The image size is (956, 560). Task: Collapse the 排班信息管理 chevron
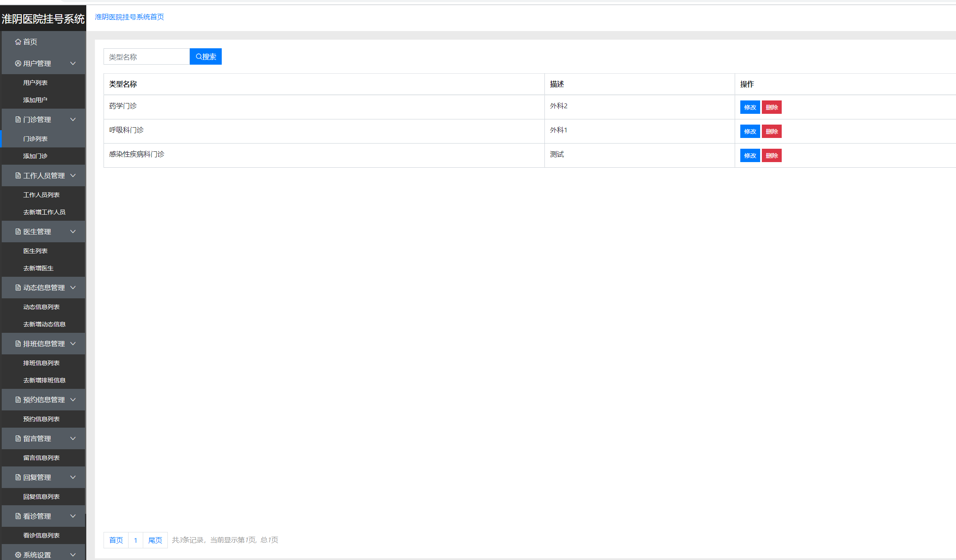click(73, 344)
